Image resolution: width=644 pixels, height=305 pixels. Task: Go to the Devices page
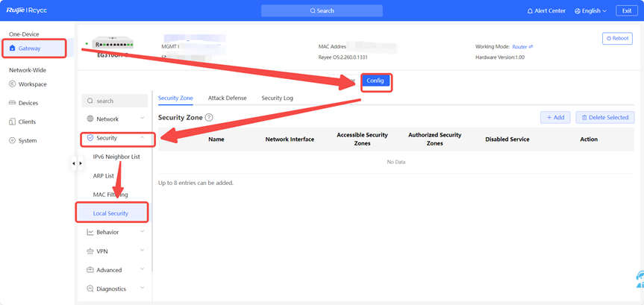point(28,103)
